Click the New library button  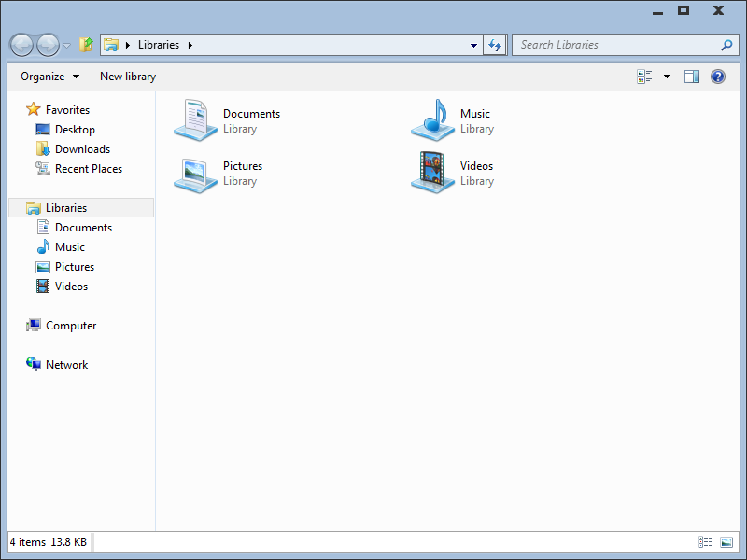pos(128,77)
